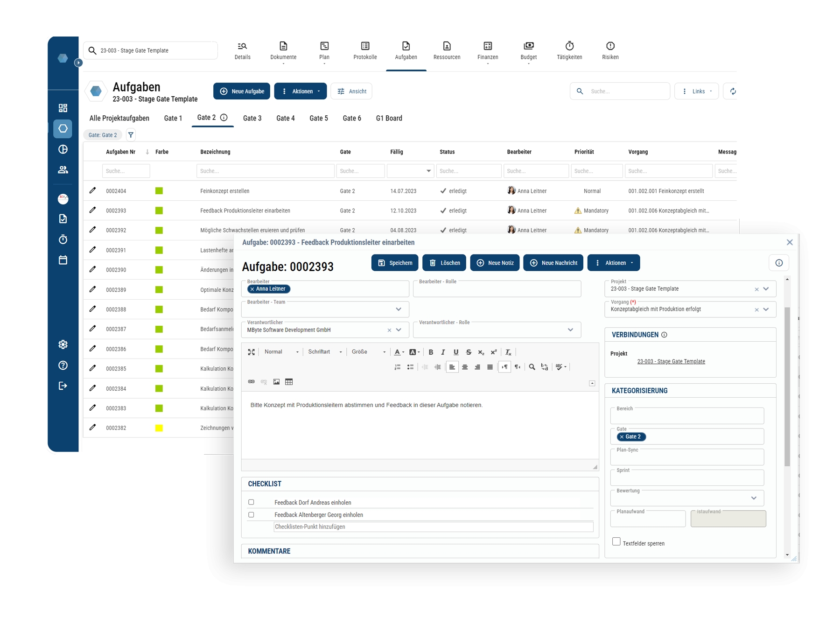
Task: Open the Normal paragraph format dropdown
Action: [x=281, y=352]
